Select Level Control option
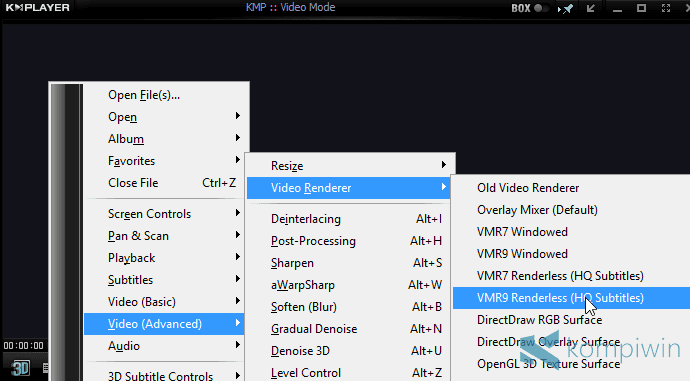Screen dimensions: 690x381 pyautogui.click(x=349, y=373)
